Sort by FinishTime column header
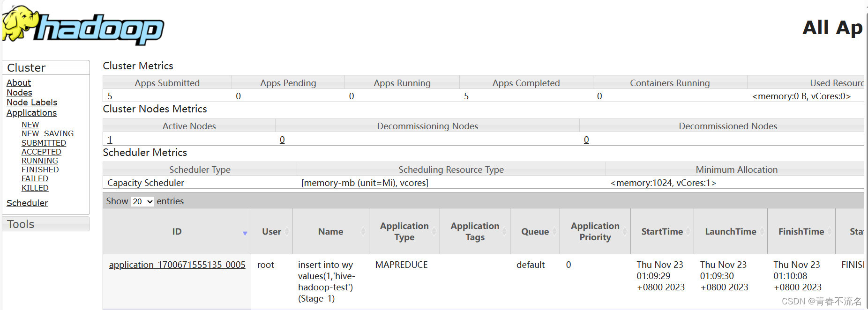The width and height of the screenshot is (868, 310). (x=801, y=232)
